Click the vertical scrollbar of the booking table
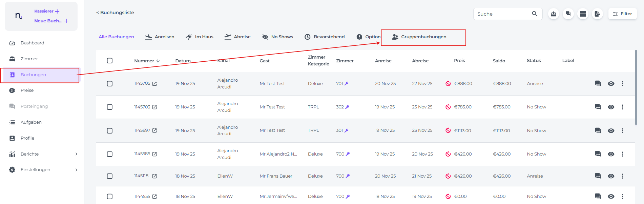This screenshot has width=644, height=204. 636,88
